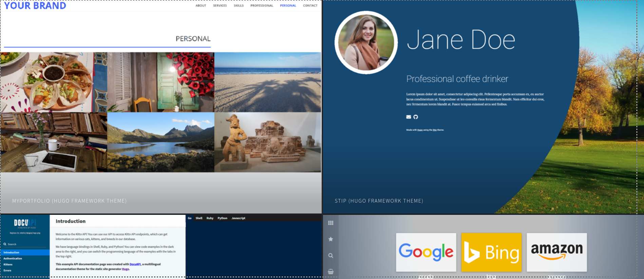Switch to the Go code tab

[x=190, y=218]
